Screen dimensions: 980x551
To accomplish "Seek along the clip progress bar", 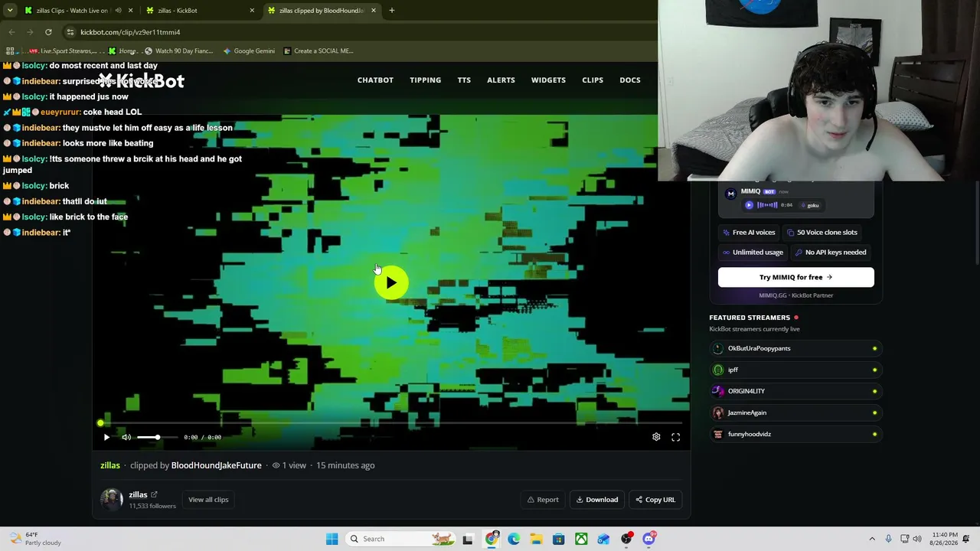I will pyautogui.click(x=391, y=422).
